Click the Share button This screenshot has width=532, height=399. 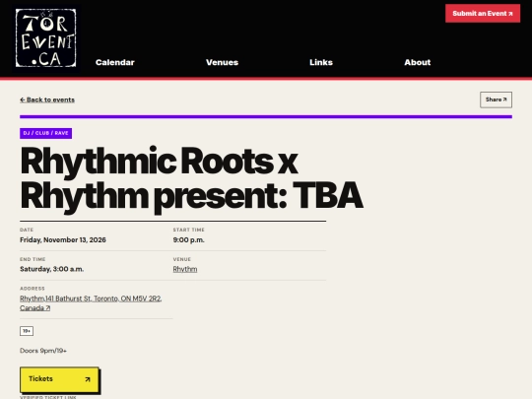[x=496, y=100]
